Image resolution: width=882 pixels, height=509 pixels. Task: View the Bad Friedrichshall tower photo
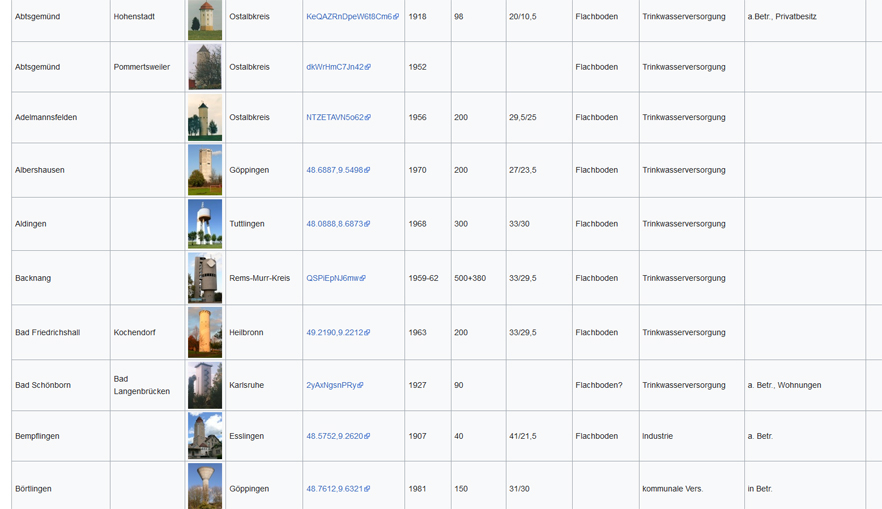(x=205, y=332)
